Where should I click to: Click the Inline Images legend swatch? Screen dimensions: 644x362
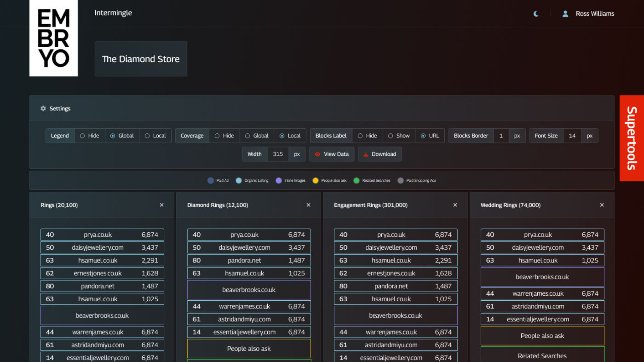(279, 180)
